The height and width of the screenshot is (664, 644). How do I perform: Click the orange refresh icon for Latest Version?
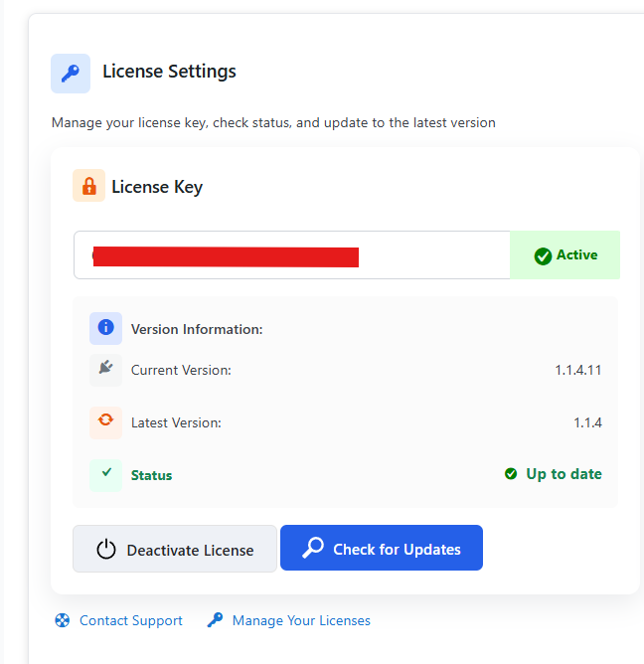coord(105,419)
